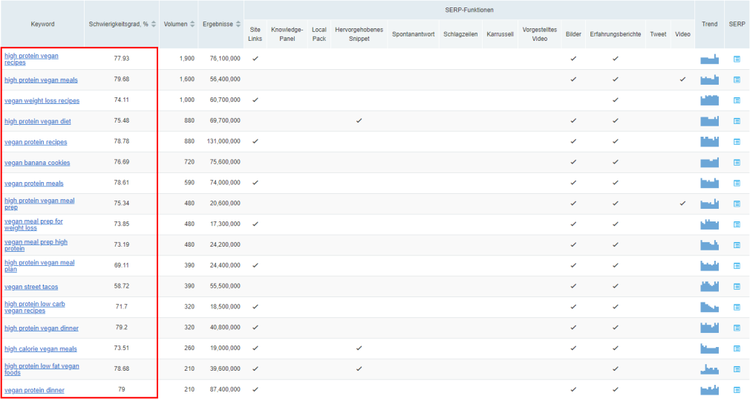Image resolution: width=750 pixels, height=399 pixels.
Task: Open SERP icon for high protein vegan meal plan
Action: click(737, 266)
